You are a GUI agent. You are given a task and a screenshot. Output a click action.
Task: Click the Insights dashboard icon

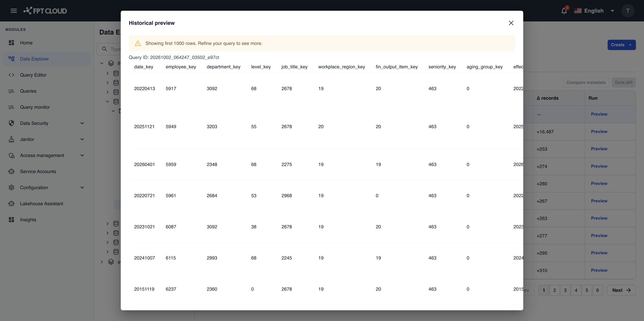click(11, 220)
